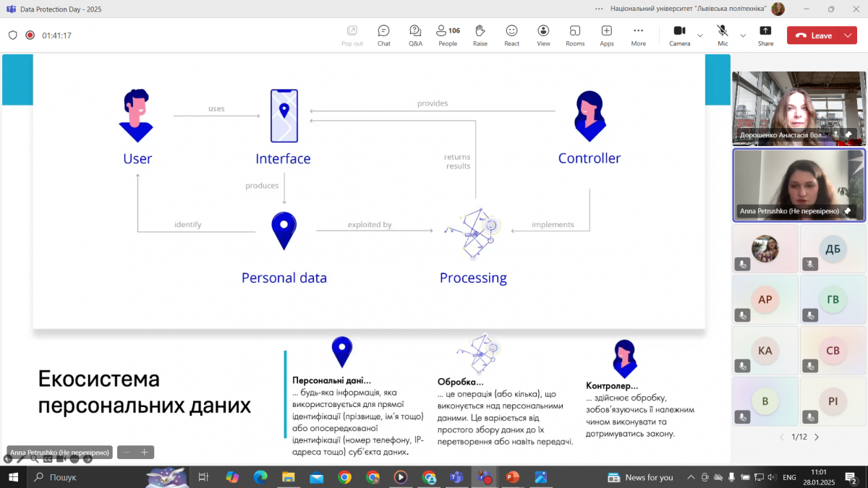Zoom in shared content with plus button
Screen dimensions: 868x488
144,453
